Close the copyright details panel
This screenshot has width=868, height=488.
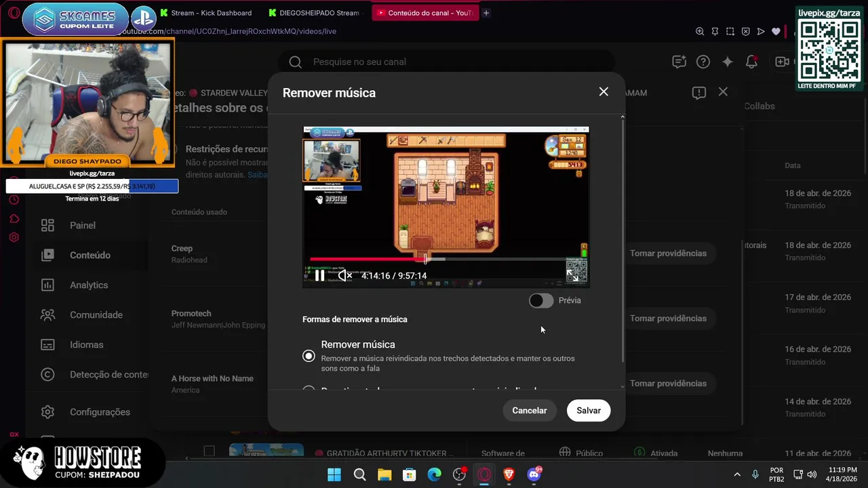pyautogui.click(x=723, y=91)
